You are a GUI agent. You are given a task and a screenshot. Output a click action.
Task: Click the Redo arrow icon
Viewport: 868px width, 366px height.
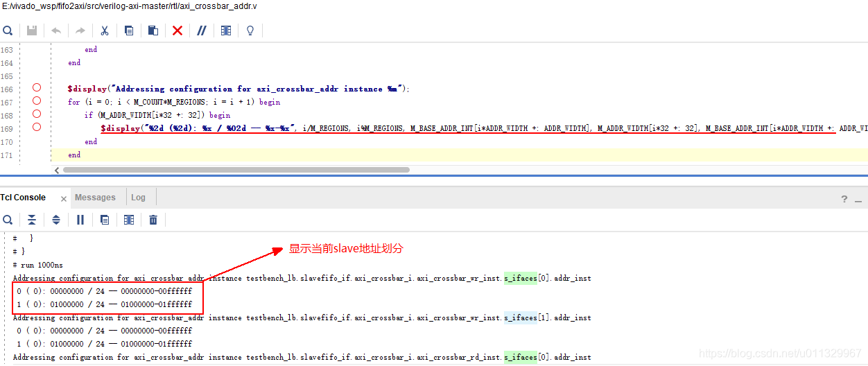pyautogui.click(x=80, y=31)
